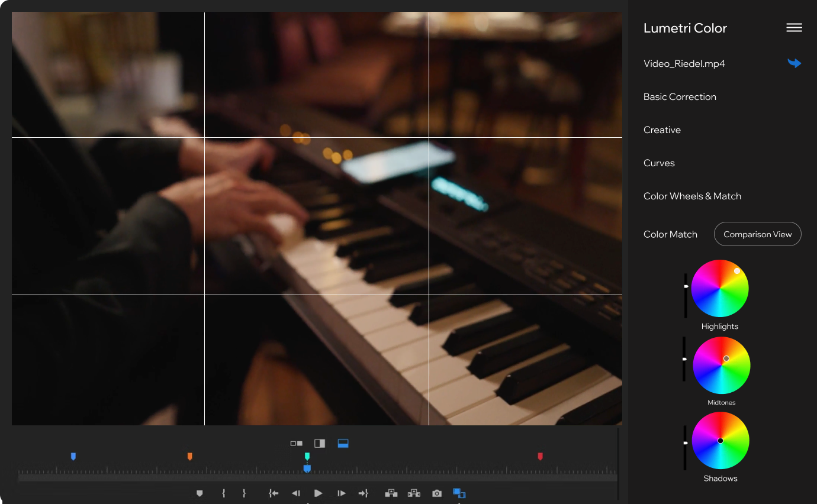Click the Mark Out brace icon
The width and height of the screenshot is (817, 504).
(244, 493)
